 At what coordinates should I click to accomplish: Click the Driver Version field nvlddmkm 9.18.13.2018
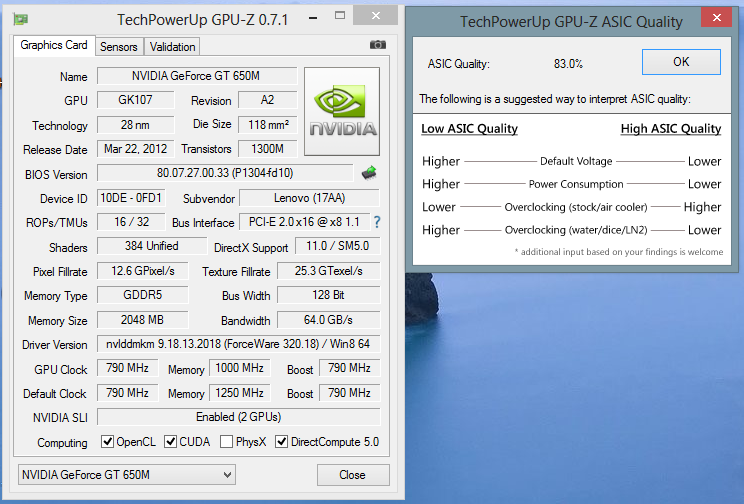pos(238,344)
